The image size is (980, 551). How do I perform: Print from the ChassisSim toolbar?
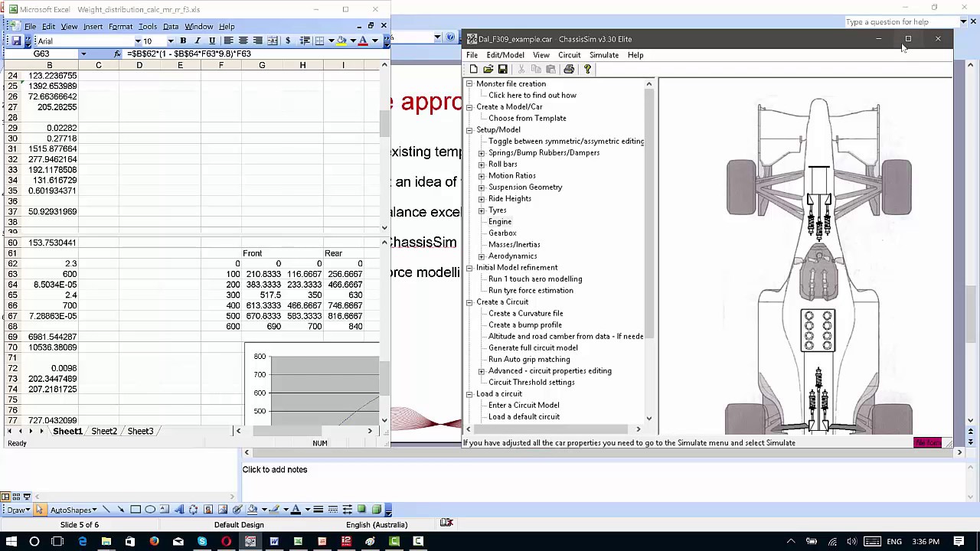[x=569, y=69]
